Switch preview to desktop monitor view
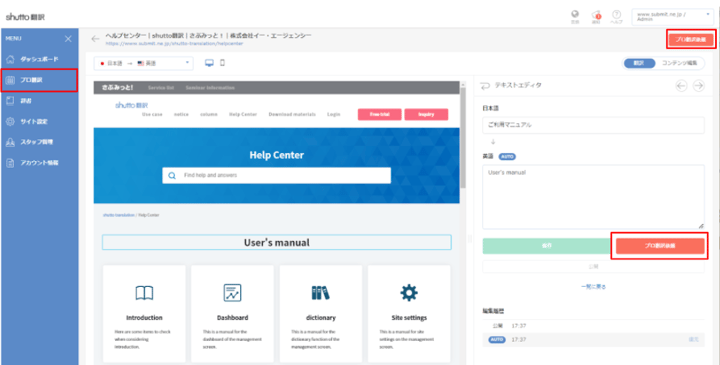Viewport: 720px width, 365px height. pyautogui.click(x=209, y=63)
